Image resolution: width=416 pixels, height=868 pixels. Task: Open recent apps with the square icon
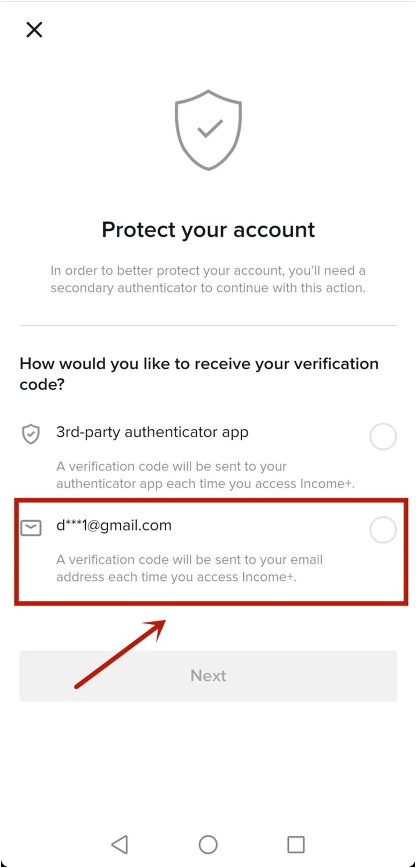click(296, 845)
